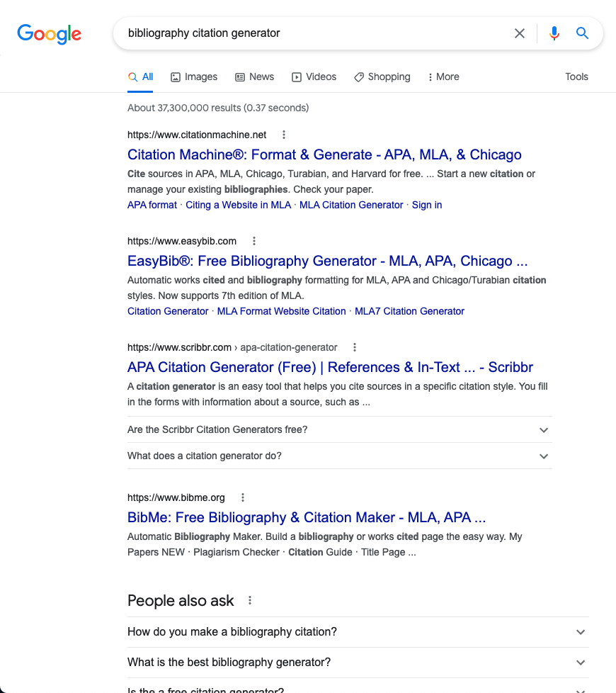
Task: Click the 'About 37,300,000 results' text
Action: pos(218,108)
